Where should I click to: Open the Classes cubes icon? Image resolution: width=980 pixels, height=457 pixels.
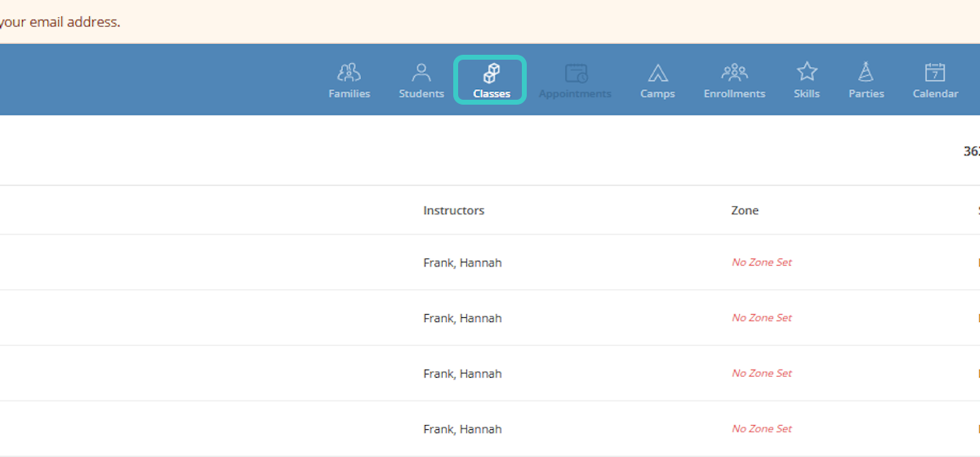tap(492, 73)
